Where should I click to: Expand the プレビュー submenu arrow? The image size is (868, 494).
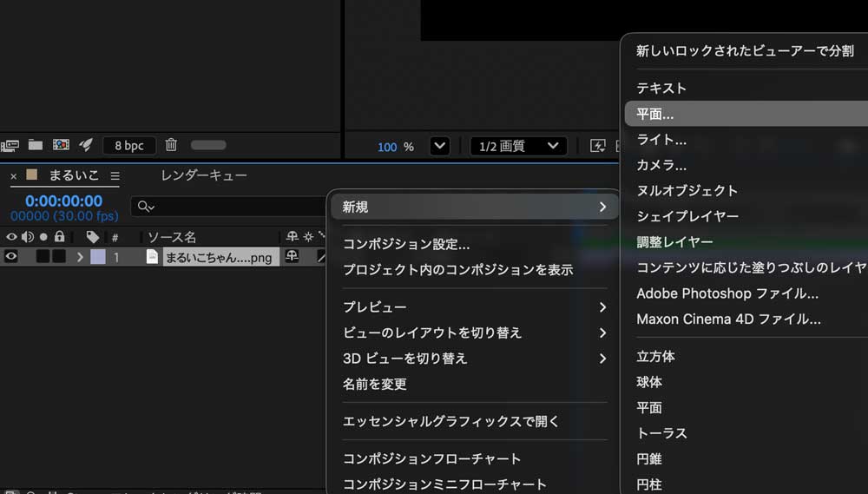[603, 306]
